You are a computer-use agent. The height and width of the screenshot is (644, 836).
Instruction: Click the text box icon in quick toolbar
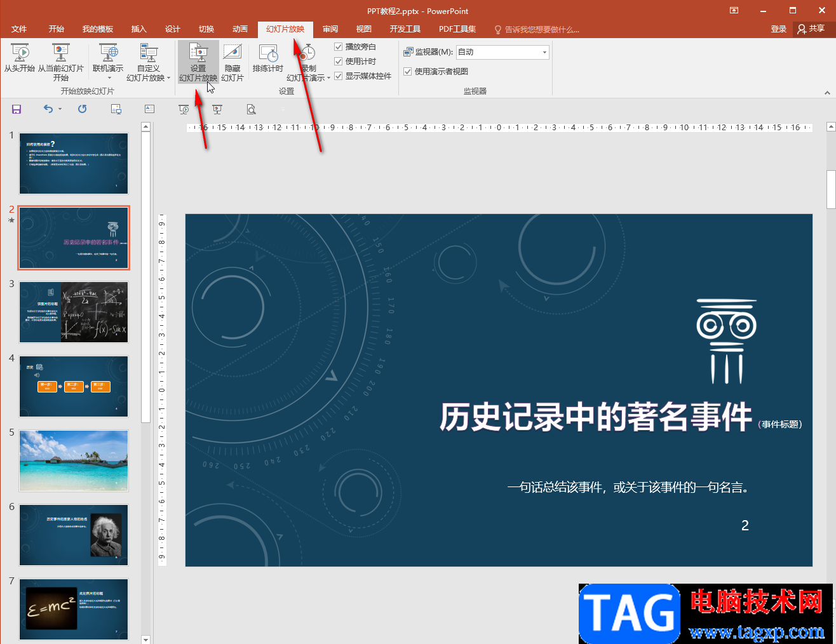click(x=150, y=109)
